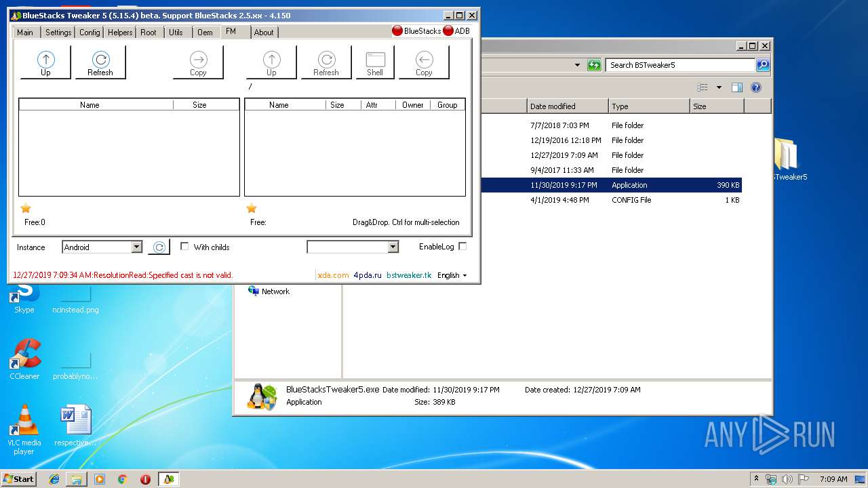Click the left pane Up button
This screenshot has width=868, height=488.
45,62
